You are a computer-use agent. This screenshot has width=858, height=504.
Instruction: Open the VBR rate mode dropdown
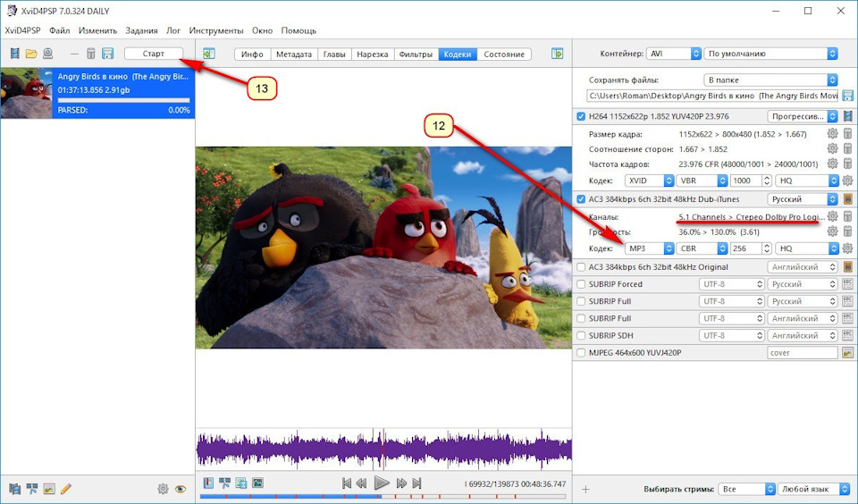(x=702, y=181)
